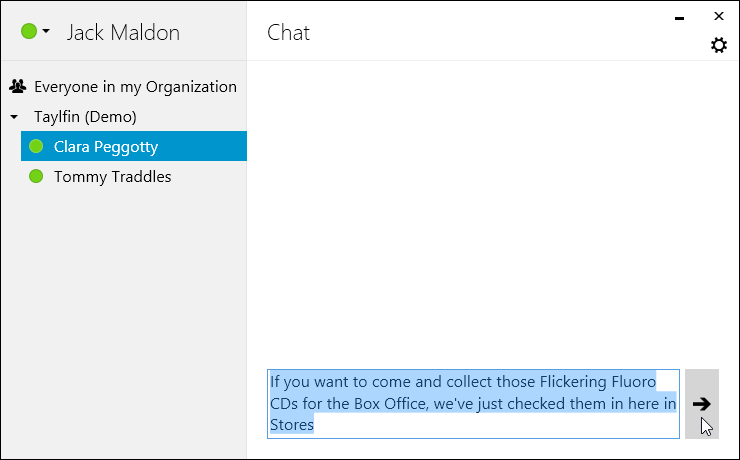Click the Chat heading title
The width and height of the screenshot is (740, 460).
click(288, 33)
